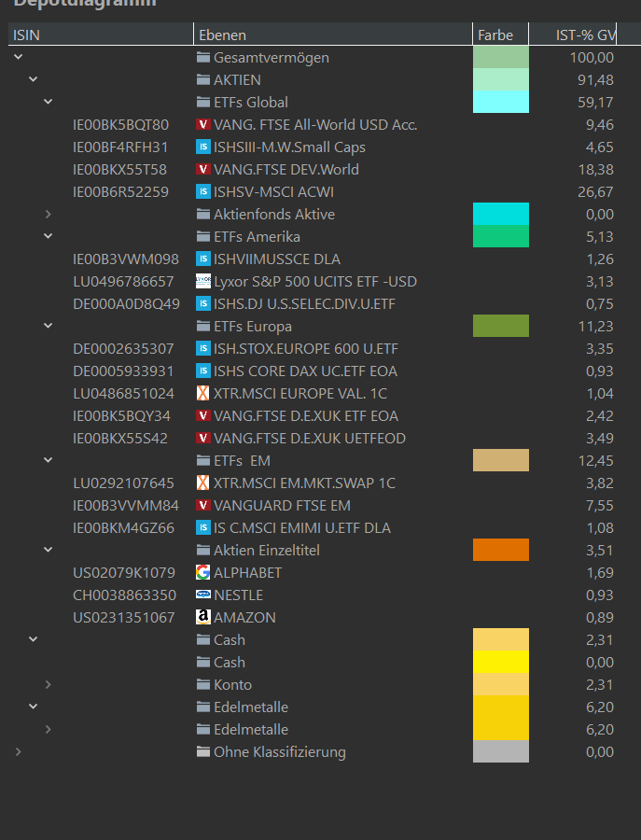Viewport: 641px width, 840px height.
Task: Select the ETFs Amerika tree row
Action: [x=257, y=237]
